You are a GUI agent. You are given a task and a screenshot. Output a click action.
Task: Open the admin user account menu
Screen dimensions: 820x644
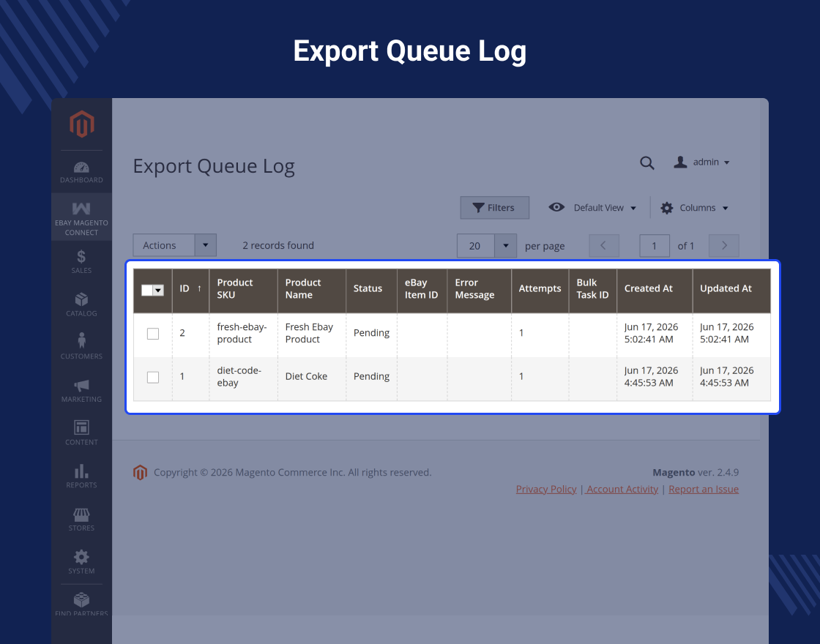[x=701, y=162]
